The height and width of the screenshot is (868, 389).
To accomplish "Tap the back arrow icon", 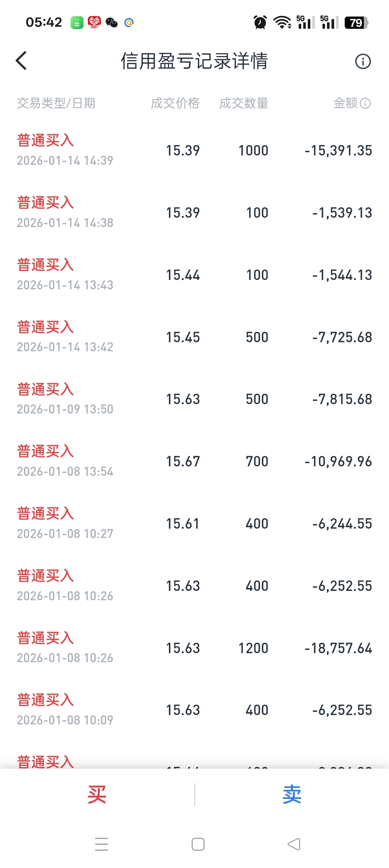I will tap(22, 60).
